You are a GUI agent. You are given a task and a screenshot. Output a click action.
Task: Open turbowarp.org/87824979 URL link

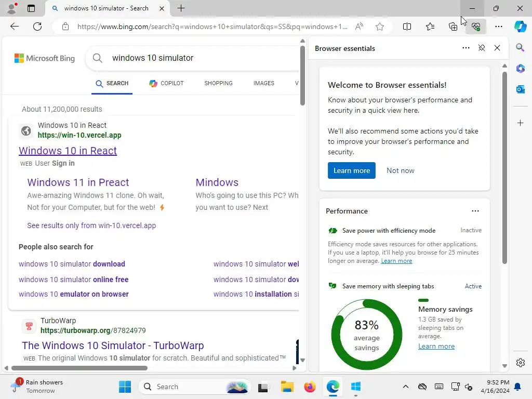coord(93,330)
